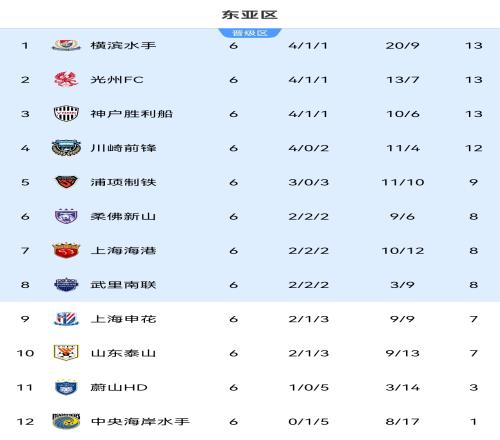
Task: Select the 山东泰山 orange crest
Action: pos(66,353)
